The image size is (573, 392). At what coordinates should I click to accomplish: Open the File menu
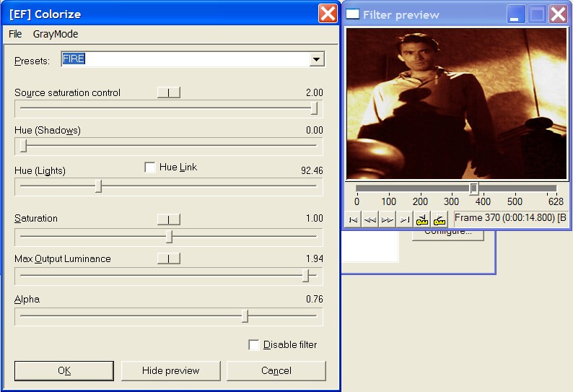pyautogui.click(x=15, y=34)
